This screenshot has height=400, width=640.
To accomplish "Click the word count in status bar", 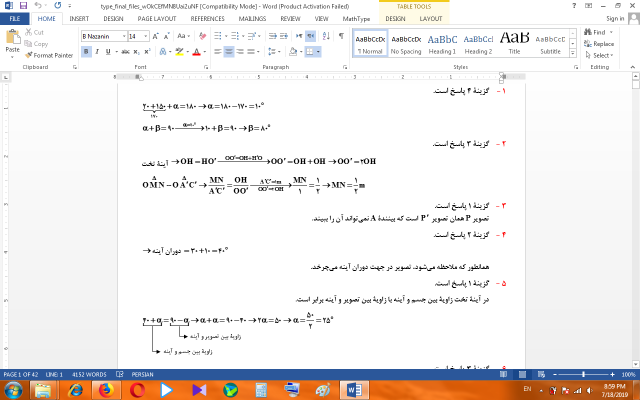I will 89,374.
